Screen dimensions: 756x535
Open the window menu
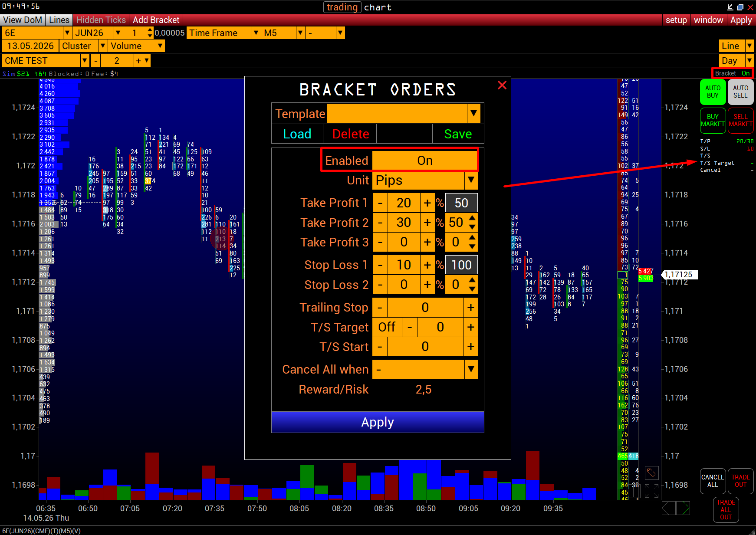tap(708, 20)
